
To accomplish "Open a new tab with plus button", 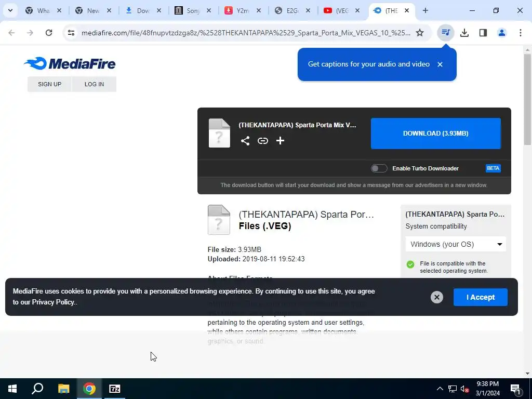I will pos(425,10).
